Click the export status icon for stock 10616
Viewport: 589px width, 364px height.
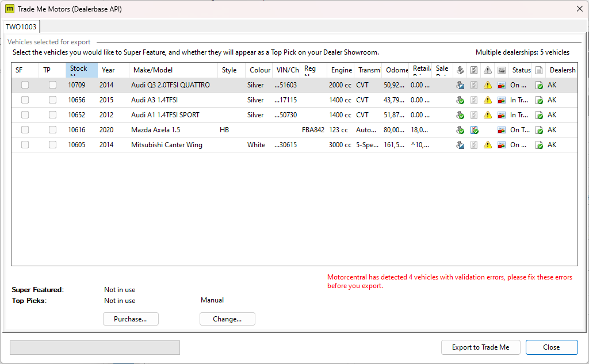coord(460,131)
